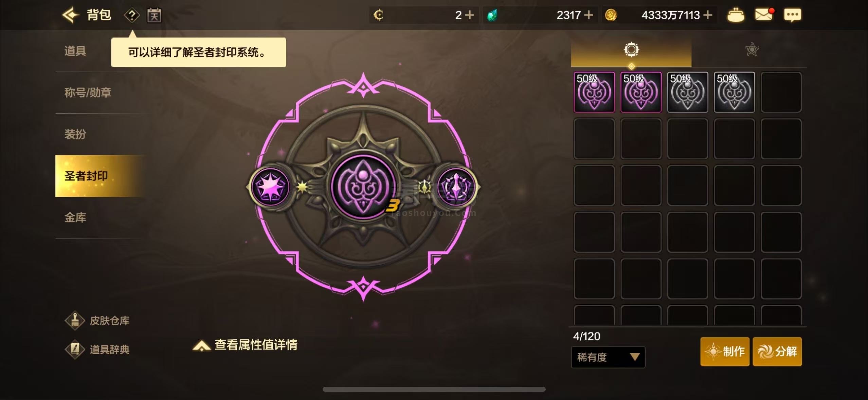Open the question-mark help icon
Image resolution: width=868 pixels, height=400 pixels.
(132, 15)
